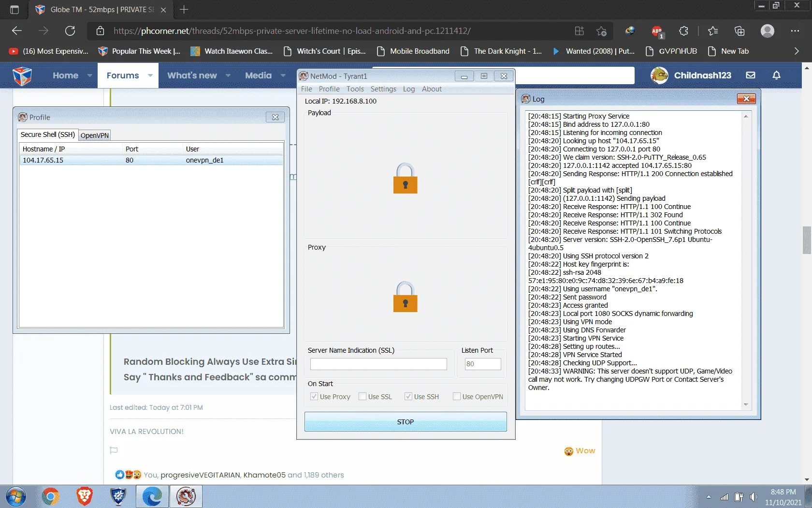Click the phcorner logo in forum navbar
The width and height of the screenshot is (812, 508).
pyautogui.click(x=22, y=75)
